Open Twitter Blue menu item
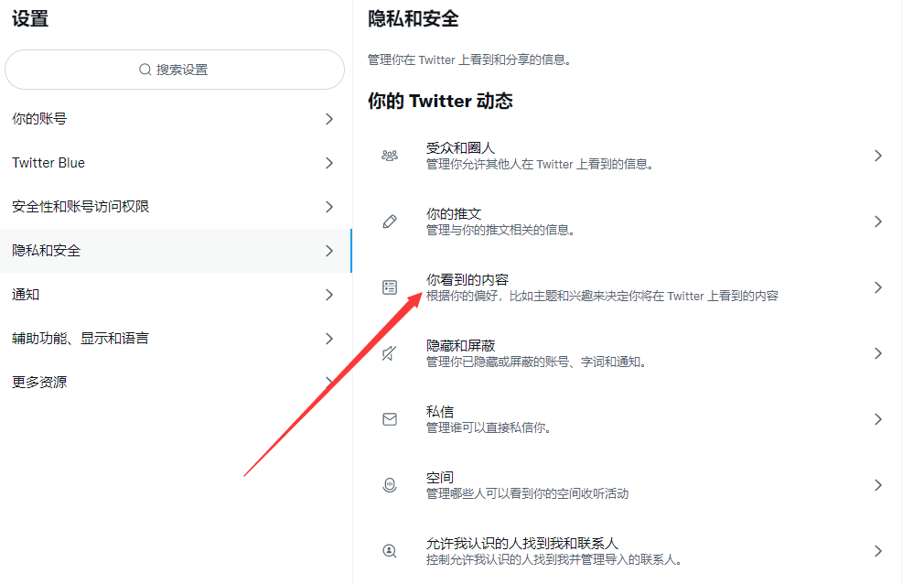The width and height of the screenshot is (924, 584). click(x=176, y=163)
